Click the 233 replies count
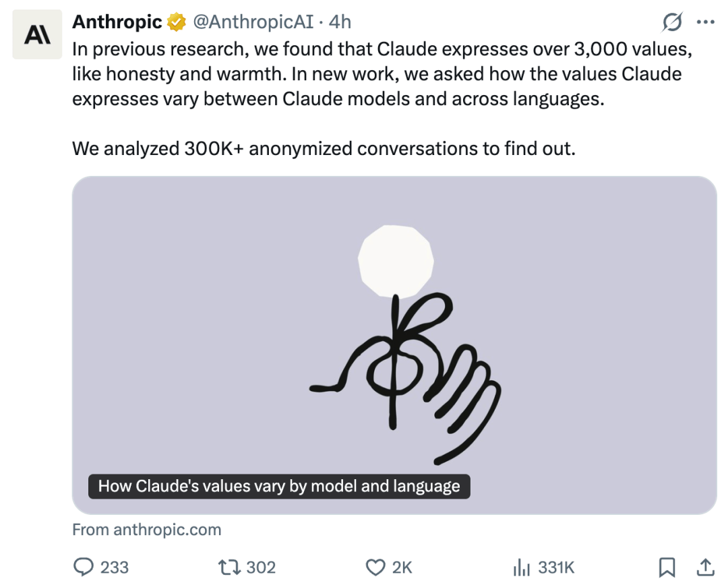This screenshot has width=728, height=585. coord(114,567)
